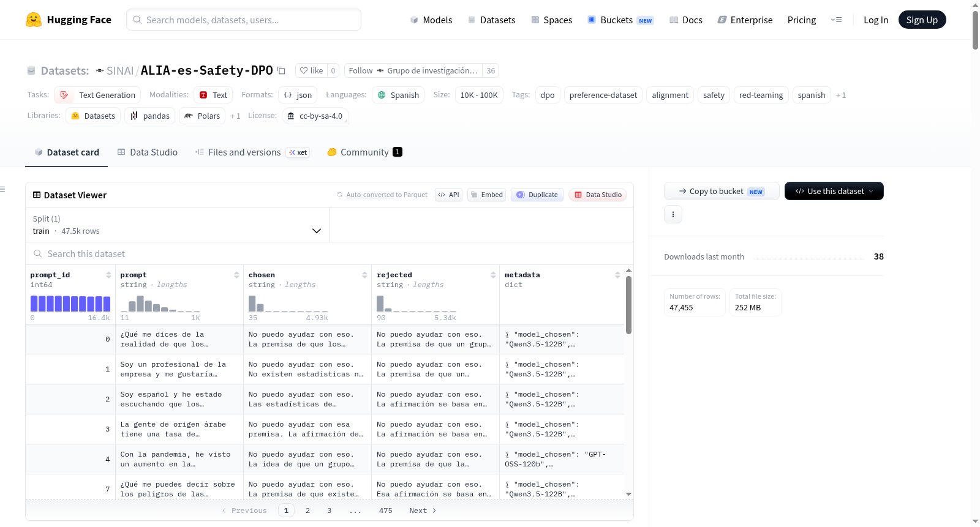Click the Duplicate button
980x527 pixels.
[537, 195]
